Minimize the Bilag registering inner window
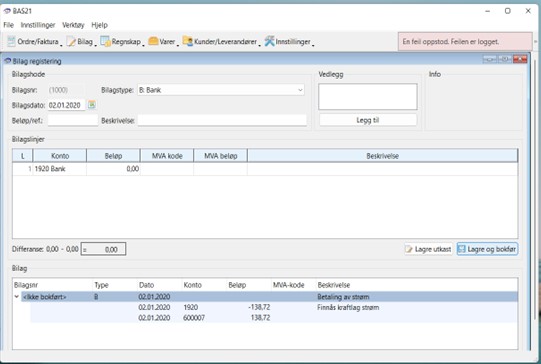 [x=489, y=59]
